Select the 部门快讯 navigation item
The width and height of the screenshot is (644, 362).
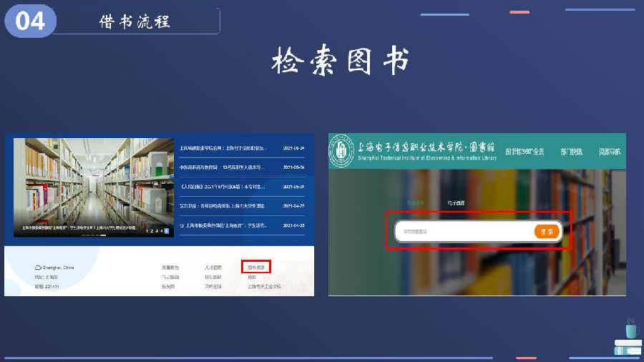pos(571,152)
